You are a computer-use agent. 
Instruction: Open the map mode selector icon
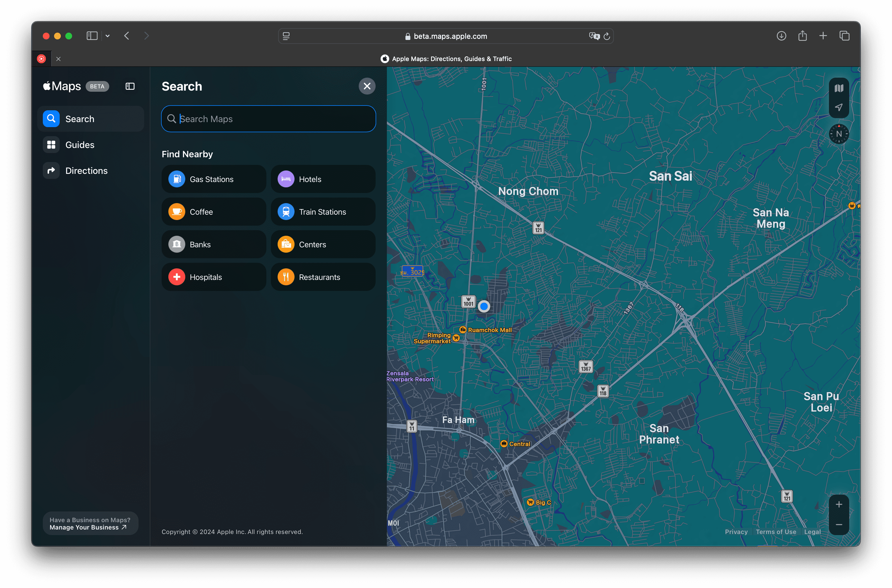tap(839, 89)
